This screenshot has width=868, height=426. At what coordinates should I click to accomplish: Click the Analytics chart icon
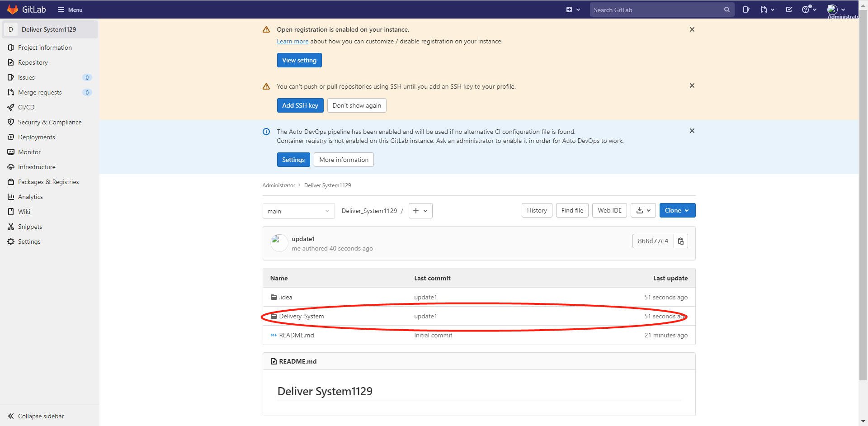[x=11, y=197]
